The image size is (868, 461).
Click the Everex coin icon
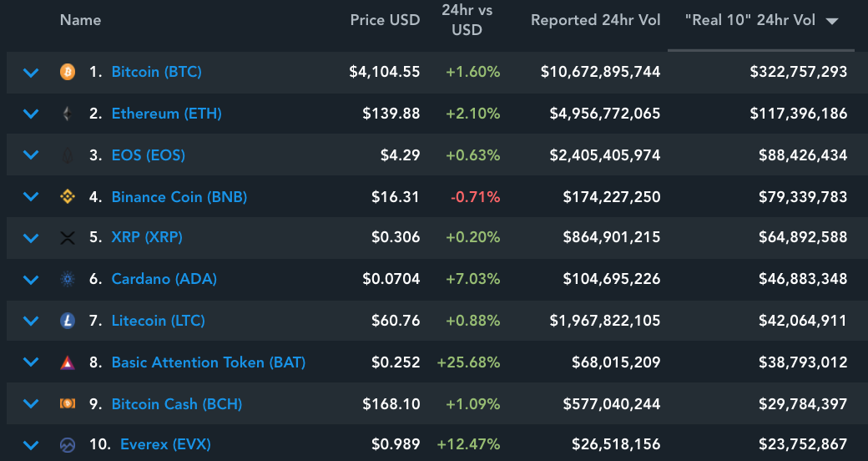(68, 445)
